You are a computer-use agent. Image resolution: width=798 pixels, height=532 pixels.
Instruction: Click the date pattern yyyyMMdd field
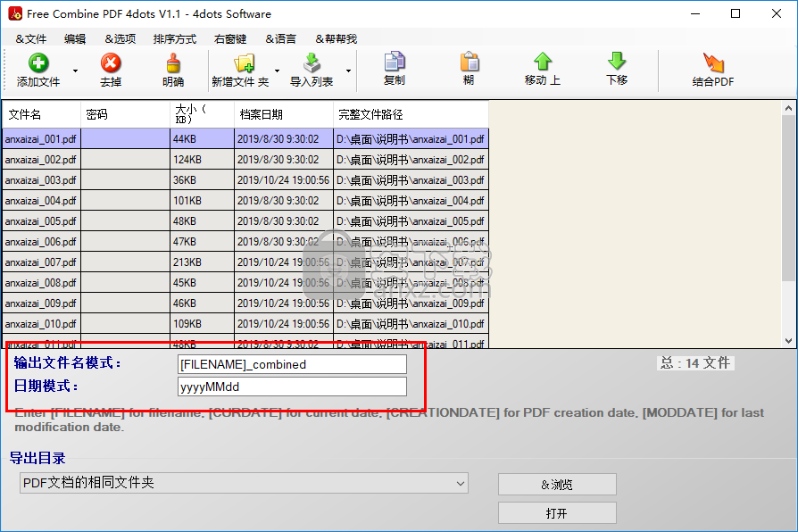pos(292,387)
